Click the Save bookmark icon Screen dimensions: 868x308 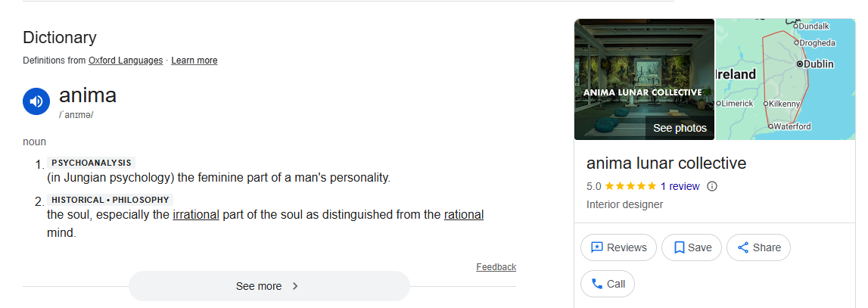coord(679,247)
